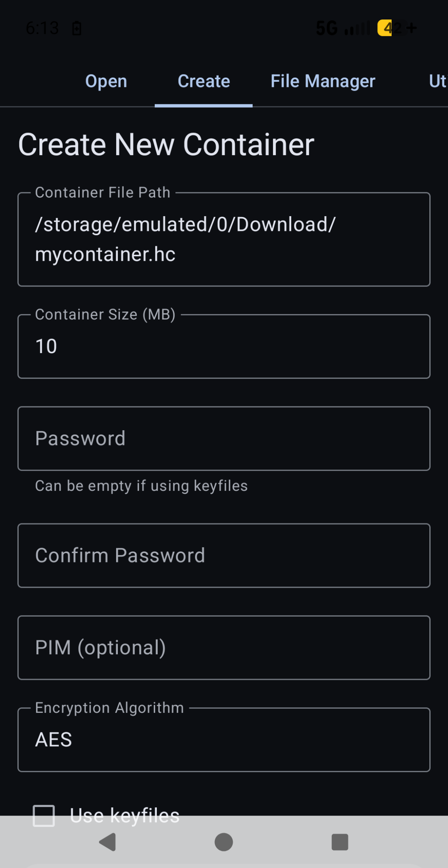
Task: Tap the 'Can be empty if using keyfiles' hint
Action: pos(141,486)
